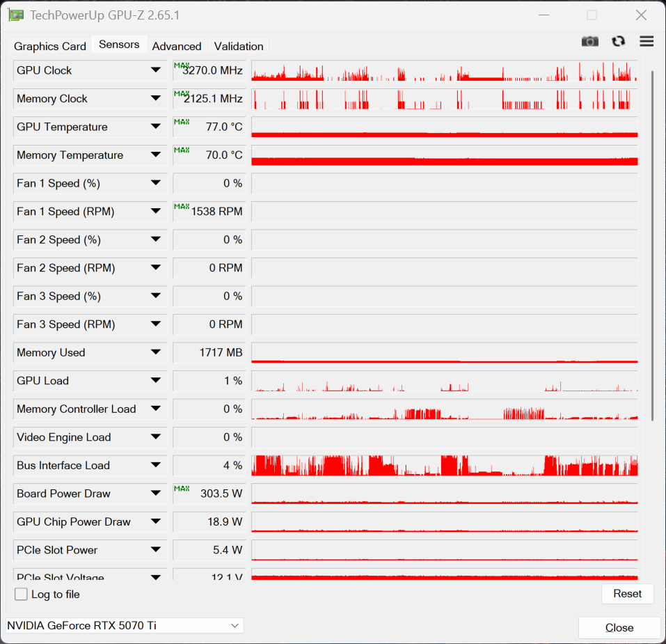Click the 2125.1 MHz Memory Clock value
The height and width of the screenshot is (644, 666).
(209, 99)
